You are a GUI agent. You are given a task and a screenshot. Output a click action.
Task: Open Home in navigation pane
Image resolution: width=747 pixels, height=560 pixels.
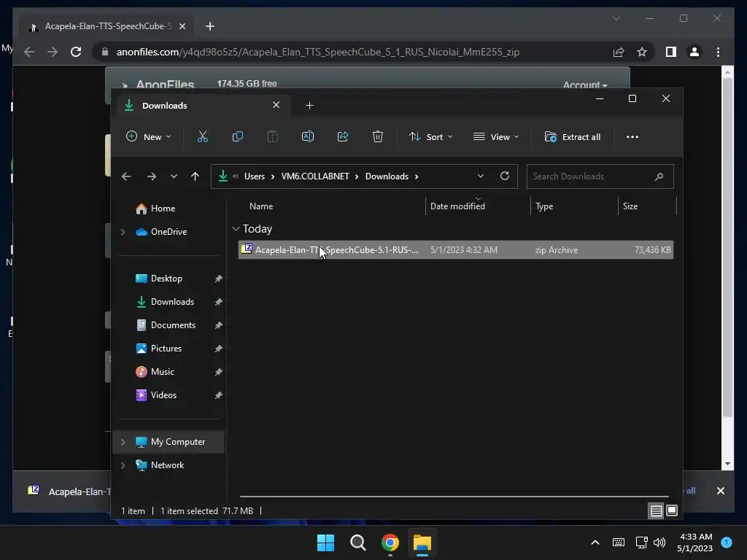click(163, 209)
